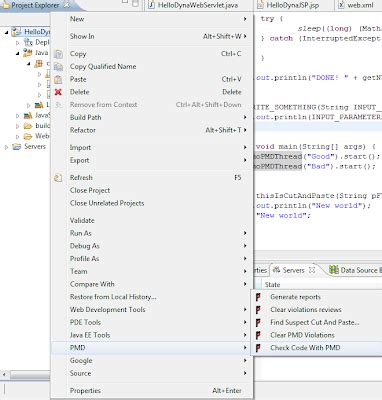Switch to the HelloDynaJSP.jsp editor tab
Viewport: 382px width, 400px height.
293,5
